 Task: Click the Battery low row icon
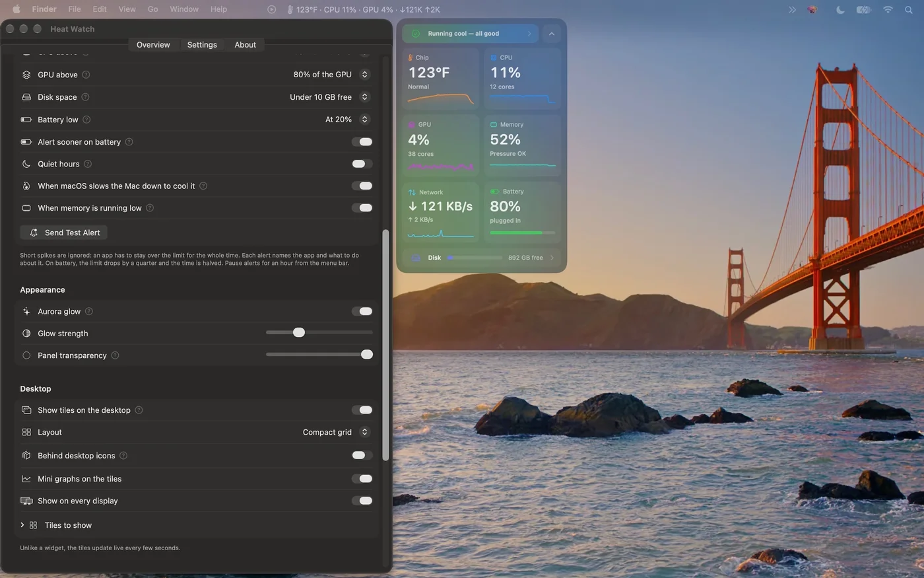[26, 120]
